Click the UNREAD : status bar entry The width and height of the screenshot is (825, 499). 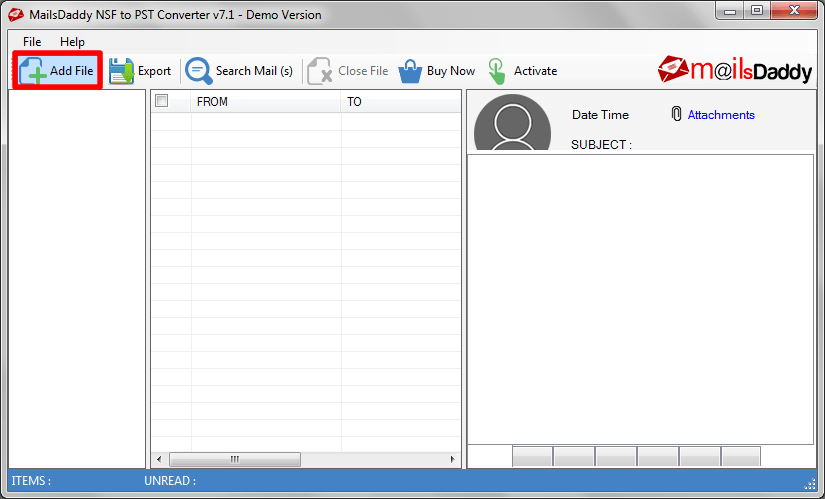170,481
